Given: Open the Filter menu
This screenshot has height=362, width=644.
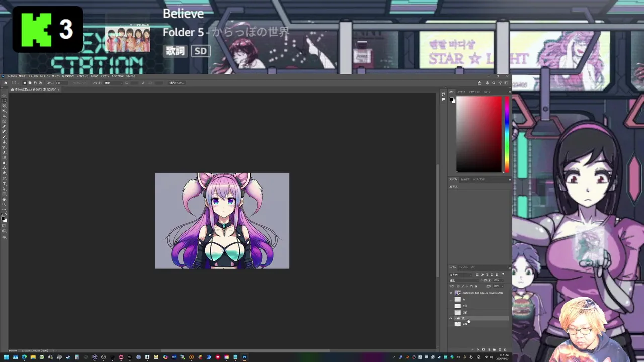Looking at the screenshot, I should [83, 76].
